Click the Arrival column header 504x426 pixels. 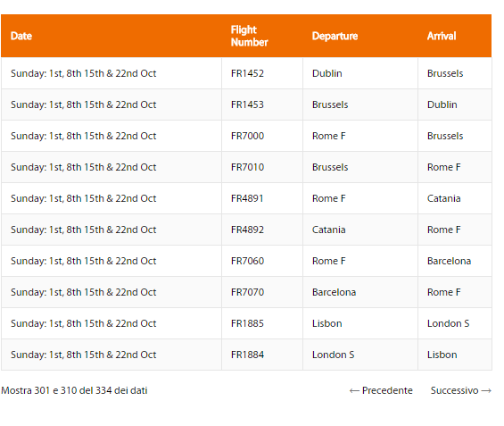pyautogui.click(x=442, y=36)
